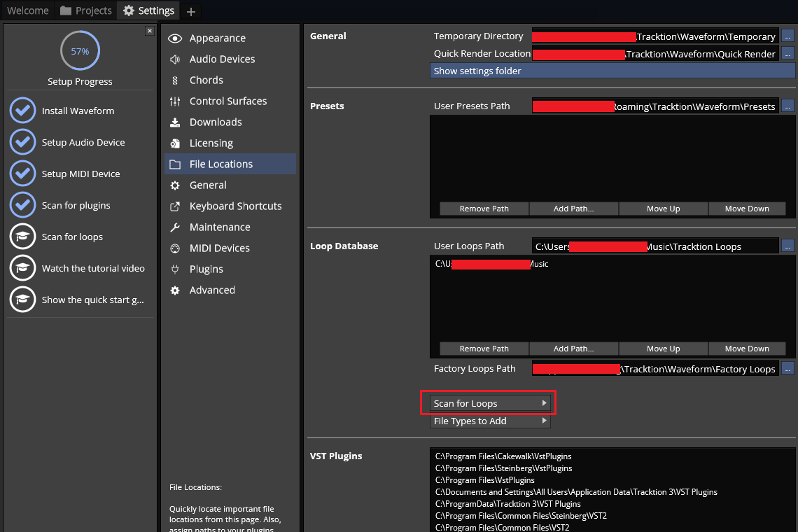Viewport: 798px width, 532px height.
Task: Click the Plugins plug icon
Action: click(x=175, y=269)
